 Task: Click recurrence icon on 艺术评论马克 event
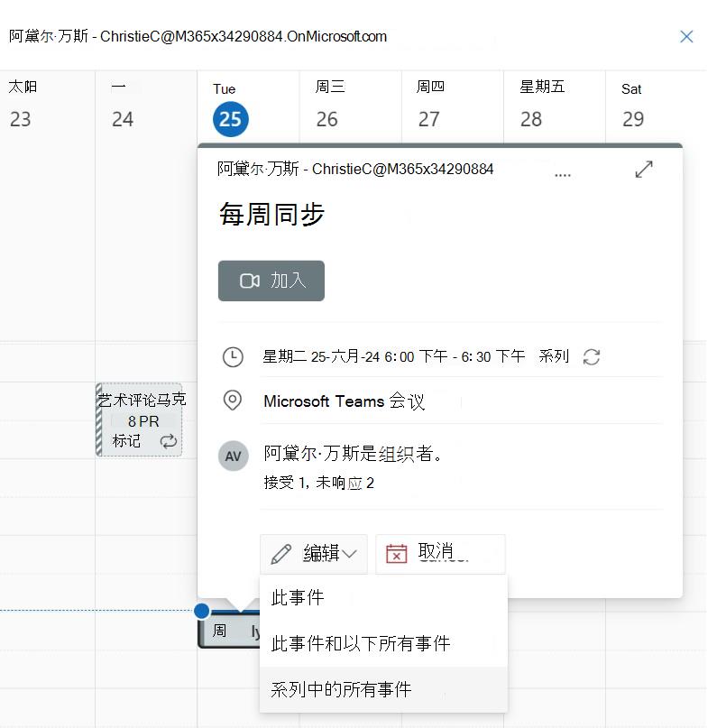pos(169,441)
